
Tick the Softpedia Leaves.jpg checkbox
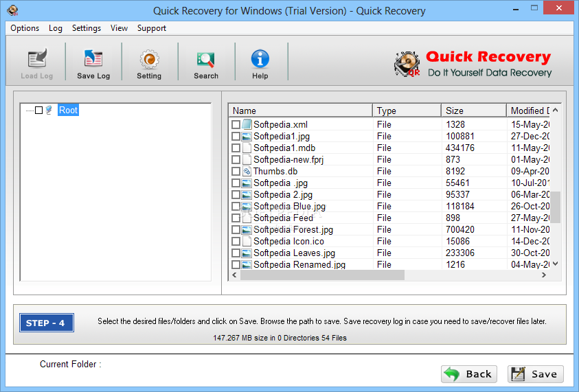[236, 253]
